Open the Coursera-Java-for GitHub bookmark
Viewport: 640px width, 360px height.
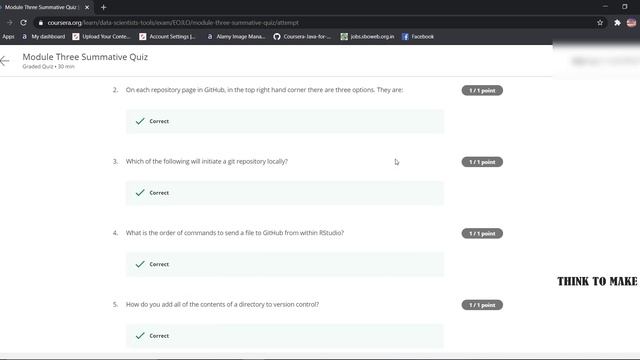pyautogui.click(x=302, y=37)
